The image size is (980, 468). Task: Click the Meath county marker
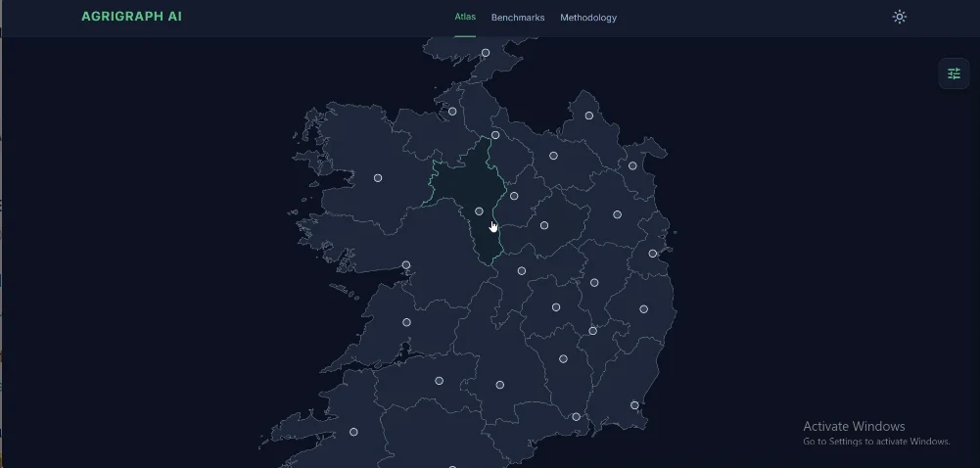pos(618,214)
